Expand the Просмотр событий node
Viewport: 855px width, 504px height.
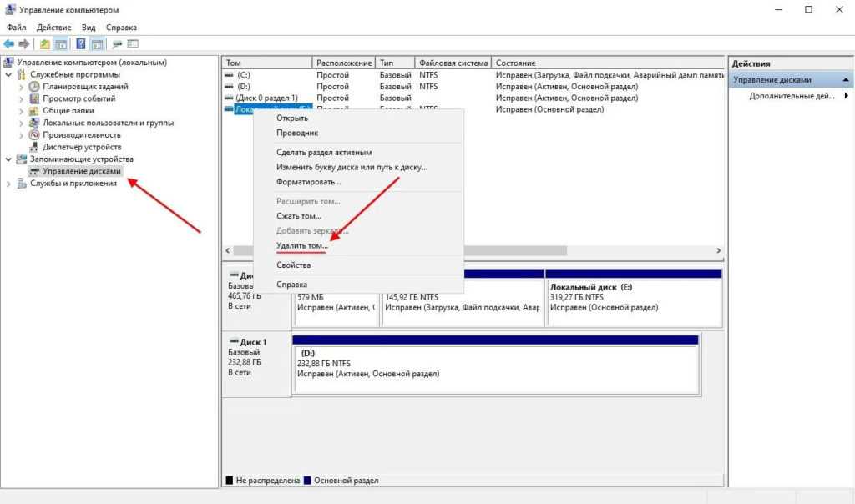click(21, 98)
